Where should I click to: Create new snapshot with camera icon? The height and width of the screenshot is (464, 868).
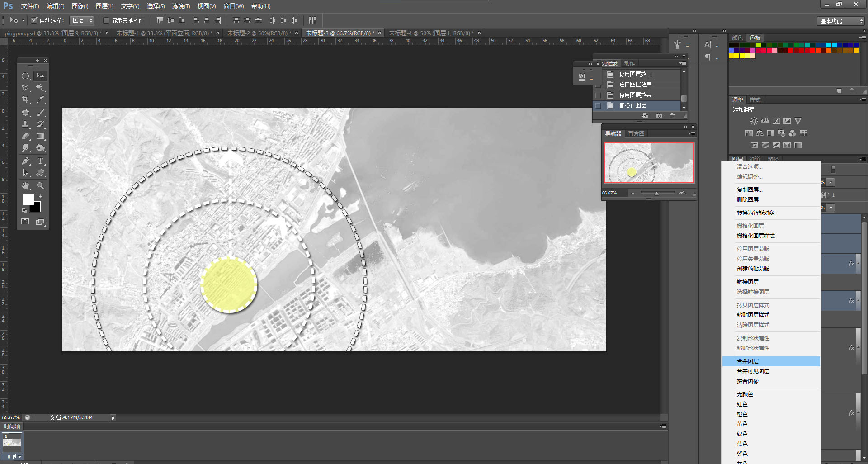click(x=659, y=116)
